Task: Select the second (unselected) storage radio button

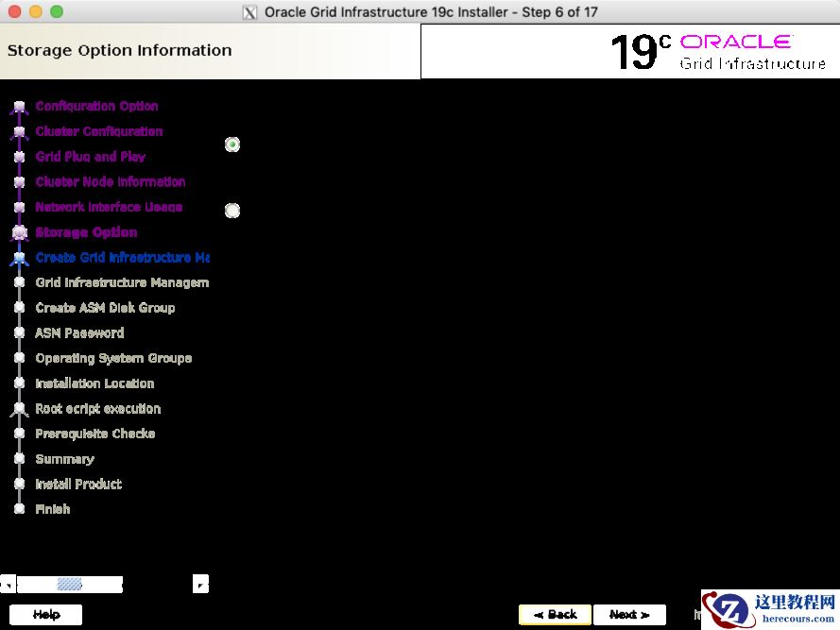Action: point(231,211)
